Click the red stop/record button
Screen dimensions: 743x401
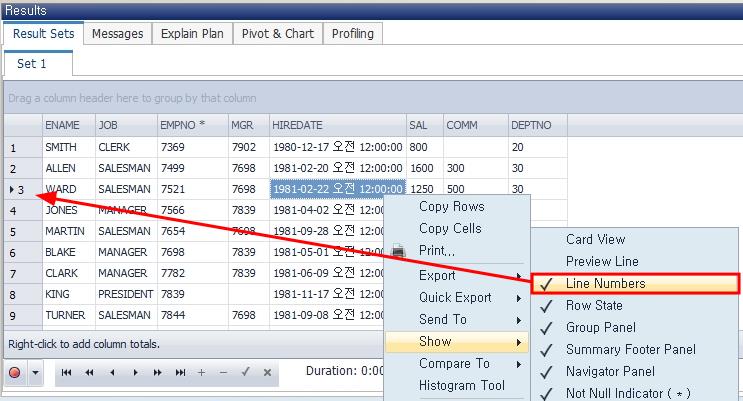click(16, 372)
